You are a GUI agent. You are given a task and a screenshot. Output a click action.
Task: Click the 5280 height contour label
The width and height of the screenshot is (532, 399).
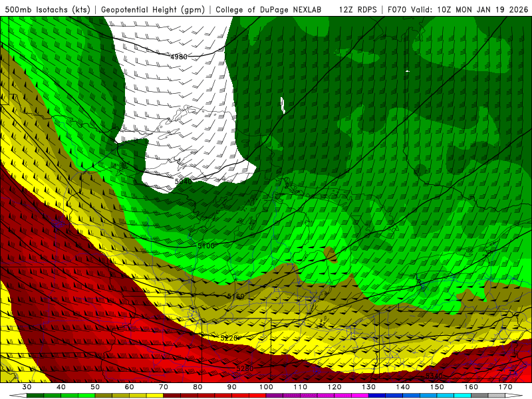pos(245,368)
